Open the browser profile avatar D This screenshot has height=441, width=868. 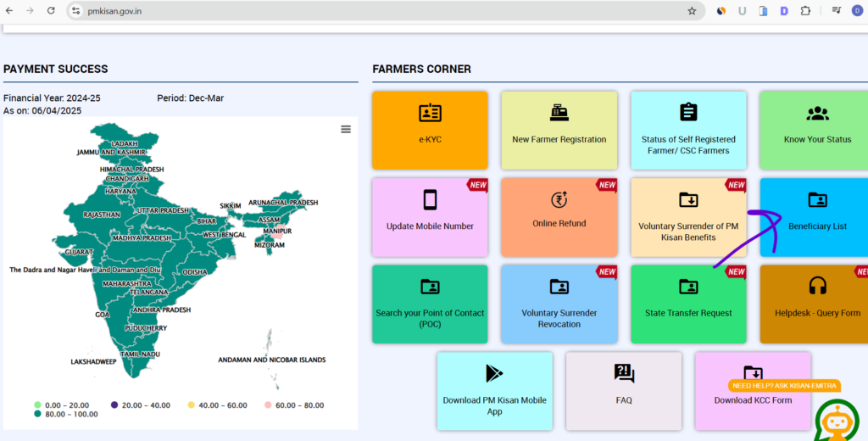point(858,10)
